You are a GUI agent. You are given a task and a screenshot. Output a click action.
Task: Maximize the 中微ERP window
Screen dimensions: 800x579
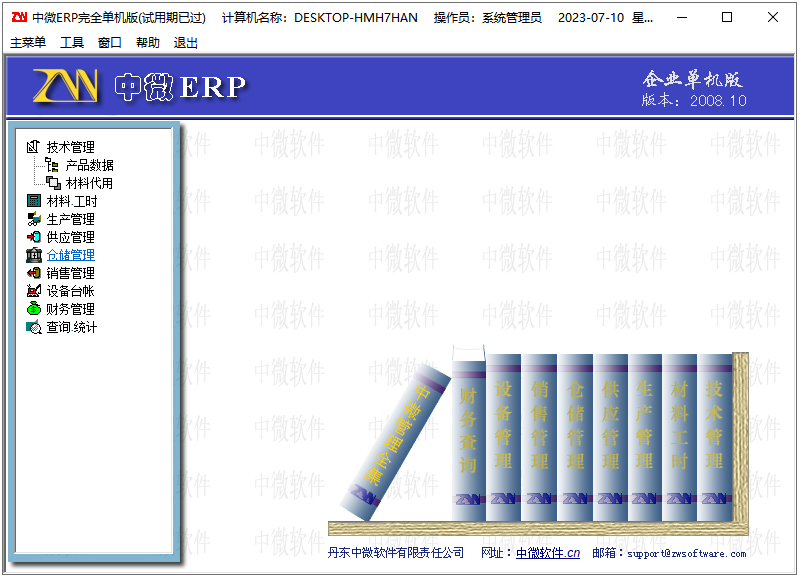point(727,17)
